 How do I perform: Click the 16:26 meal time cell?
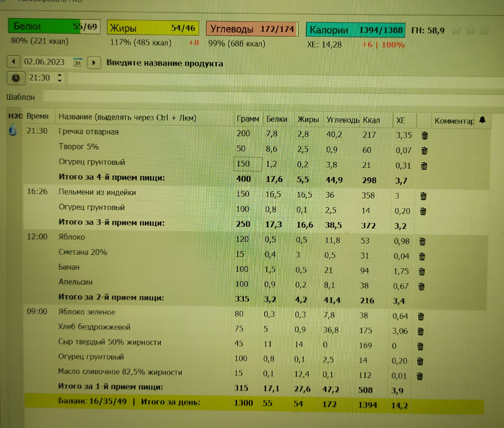(x=37, y=192)
